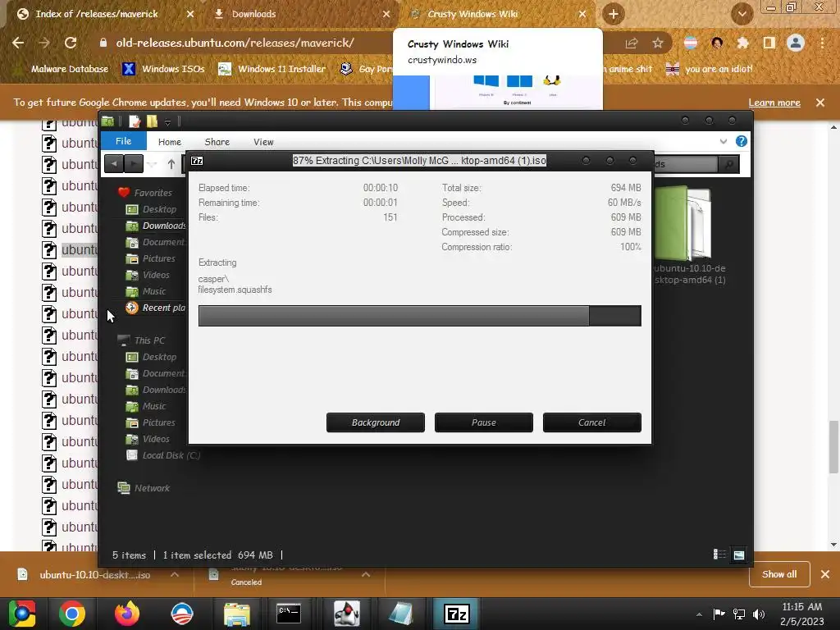Select Music under Favorites
This screenshot has height=630, width=840.
(x=146, y=291)
